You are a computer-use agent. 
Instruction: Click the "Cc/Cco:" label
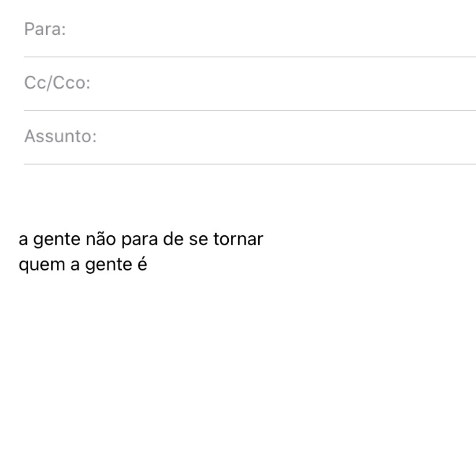(x=57, y=83)
